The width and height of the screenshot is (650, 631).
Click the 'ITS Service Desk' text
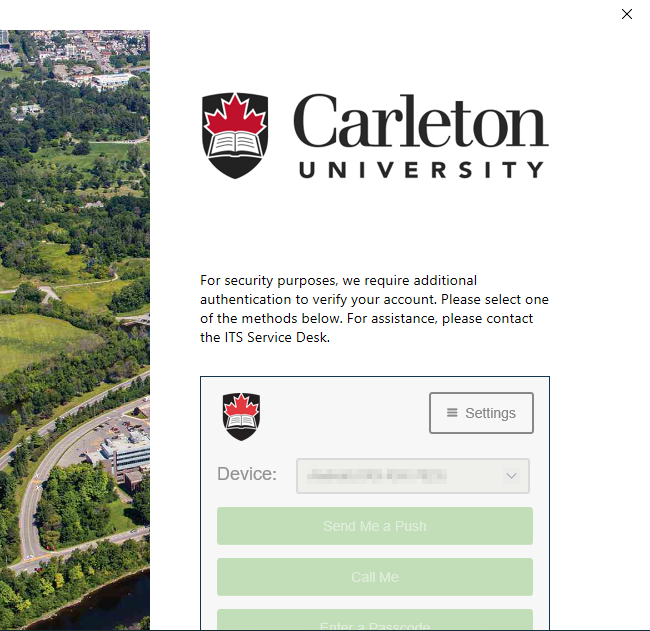point(276,337)
